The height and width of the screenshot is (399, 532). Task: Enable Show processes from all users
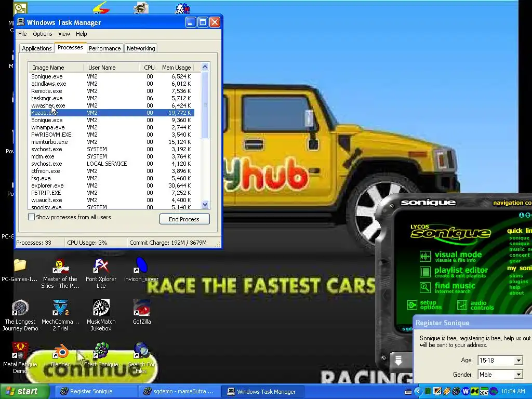point(31,217)
